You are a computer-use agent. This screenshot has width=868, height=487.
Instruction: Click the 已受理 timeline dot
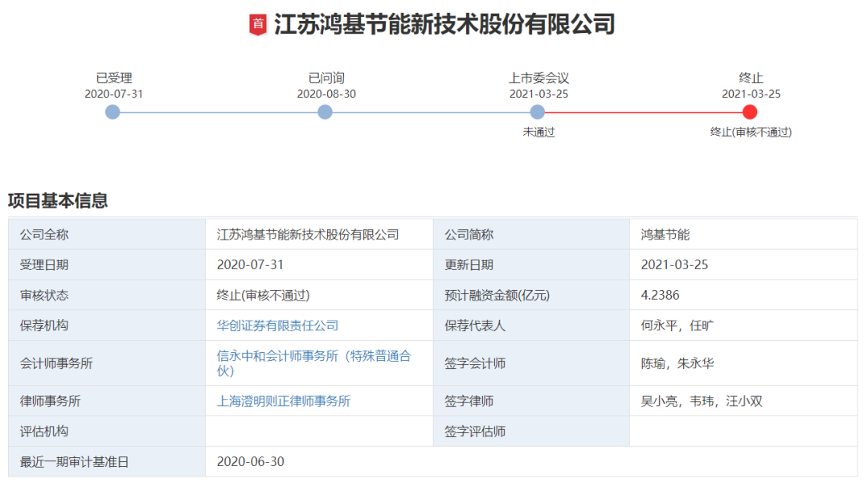coord(112,113)
